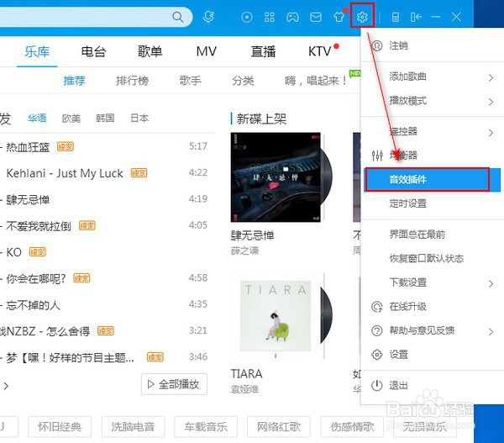Screen dimensions: 504x443
Task: Expand the 添加歌曲 submenu arrow
Action: tap(491, 77)
